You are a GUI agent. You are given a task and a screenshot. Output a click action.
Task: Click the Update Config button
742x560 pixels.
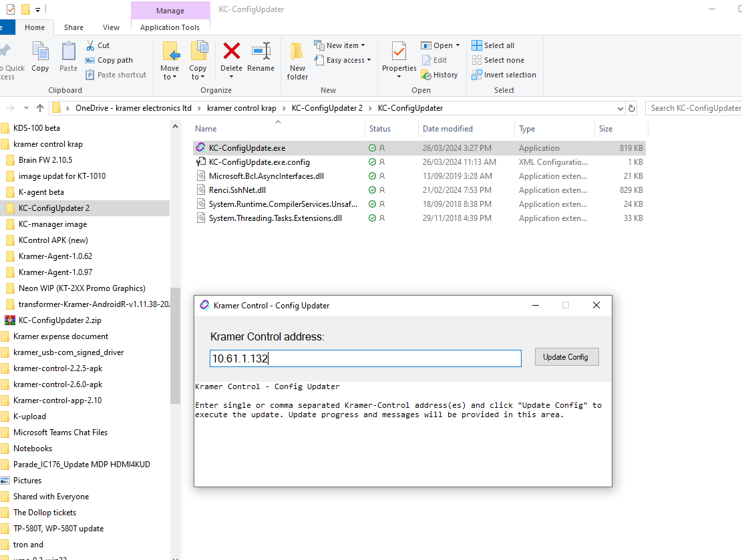(566, 357)
